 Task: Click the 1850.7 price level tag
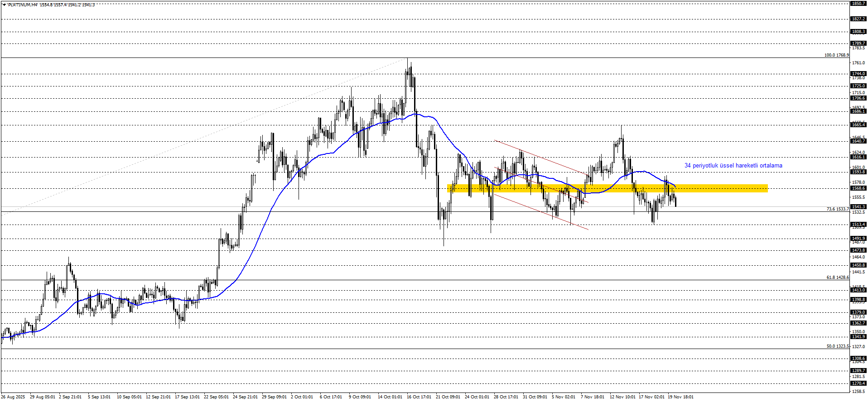coord(858,4)
